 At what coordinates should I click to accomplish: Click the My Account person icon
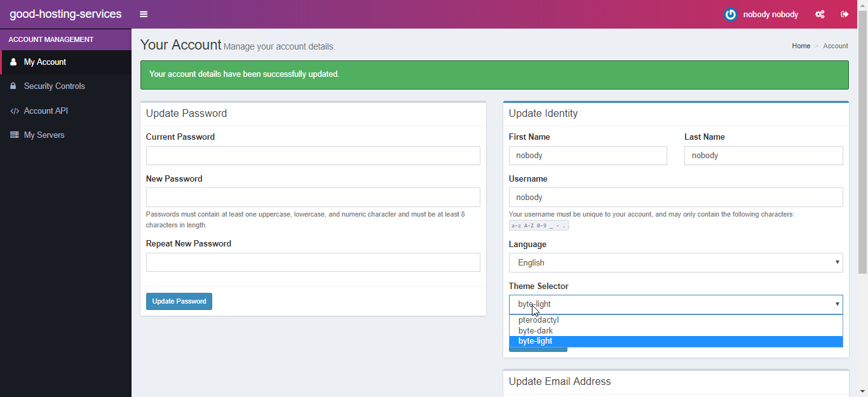tap(13, 62)
